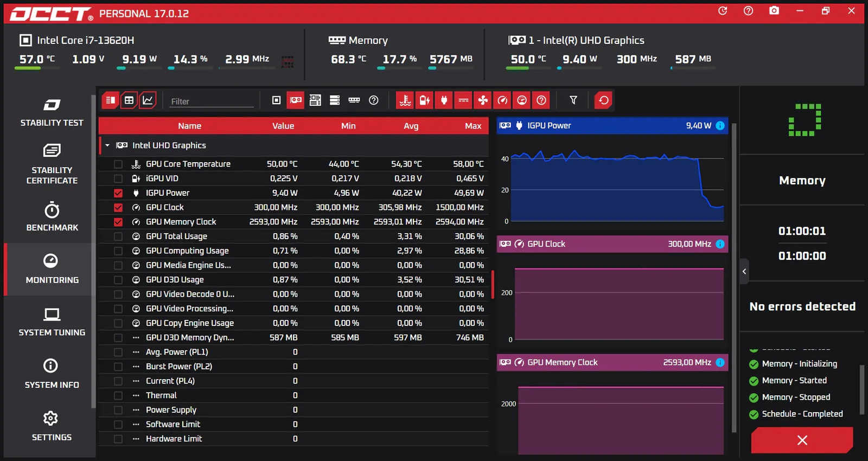
Task: Toggle the power plug sensor type filter
Action: (444, 100)
